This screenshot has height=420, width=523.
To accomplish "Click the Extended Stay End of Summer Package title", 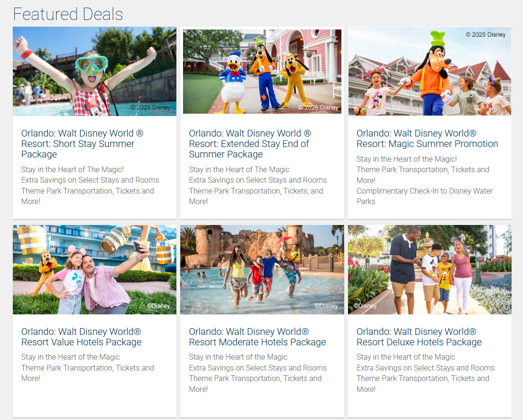I will [250, 144].
